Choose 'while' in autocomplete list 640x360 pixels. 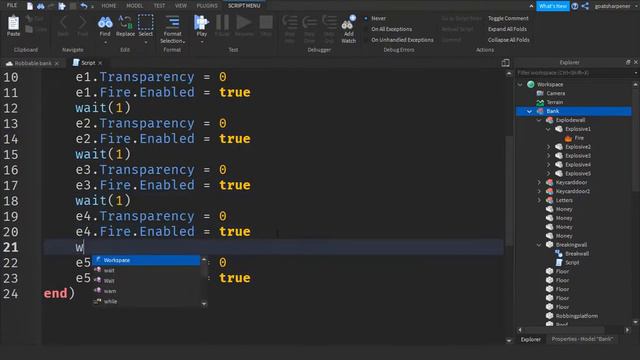(146, 301)
